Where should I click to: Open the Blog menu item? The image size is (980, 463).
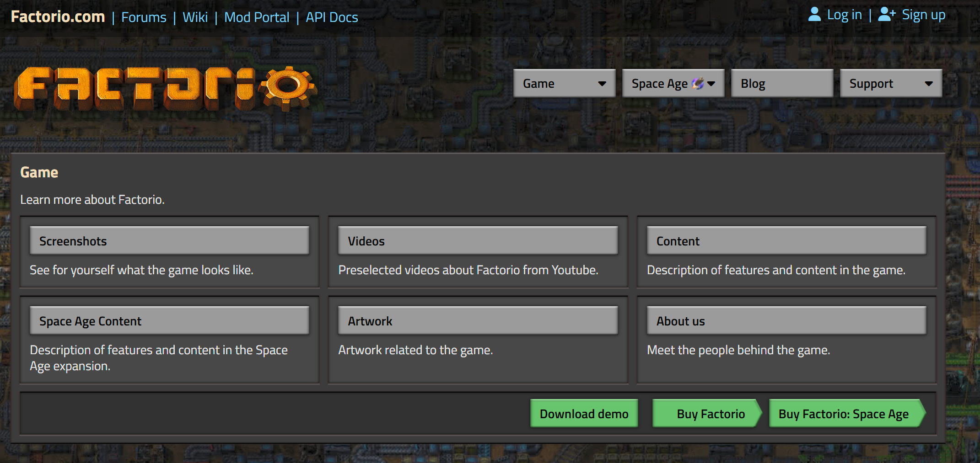point(782,83)
